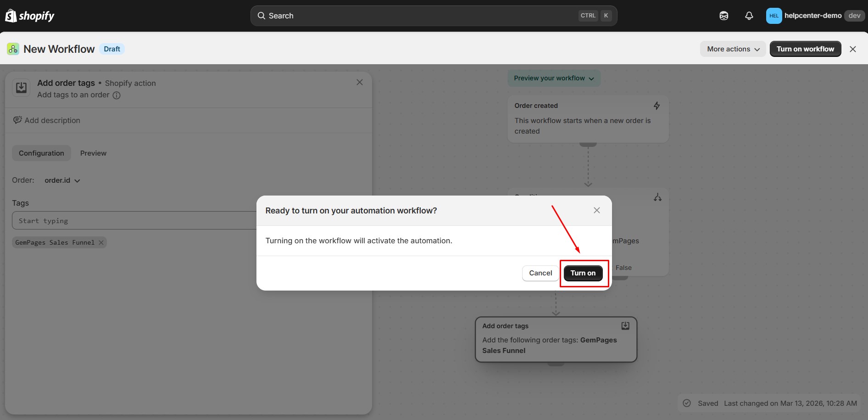Expand the More actions dropdown

coord(733,49)
